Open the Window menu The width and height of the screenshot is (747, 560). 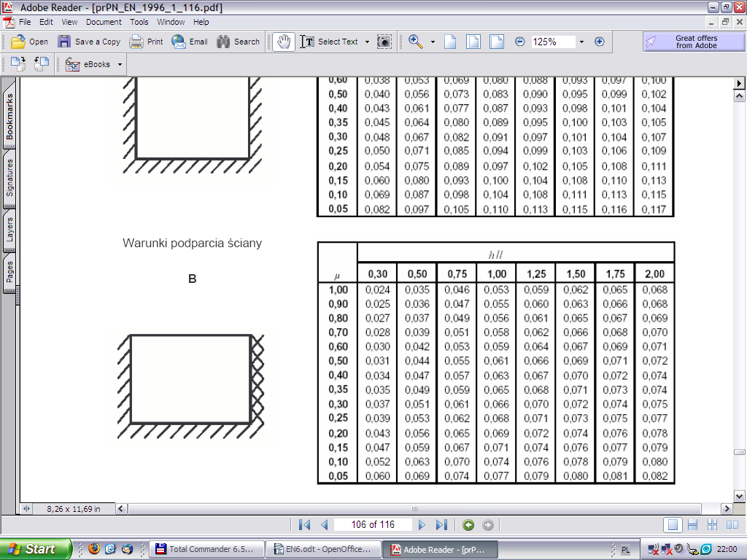pos(171,22)
